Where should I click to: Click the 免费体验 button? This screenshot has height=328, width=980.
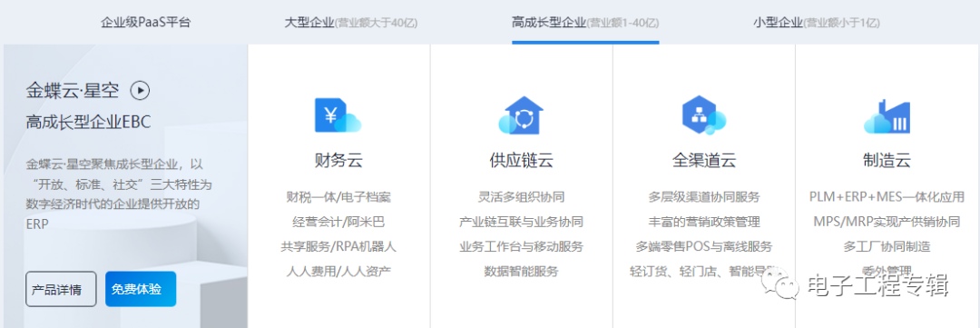click(x=141, y=289)
